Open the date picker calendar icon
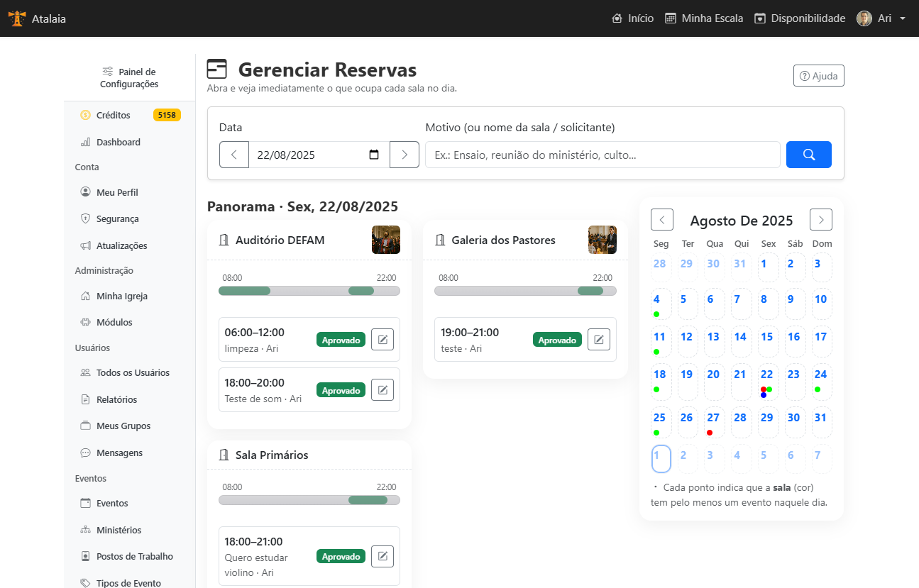Image resolution: width=919 pixels, height=588 pixels. (374, 155)
